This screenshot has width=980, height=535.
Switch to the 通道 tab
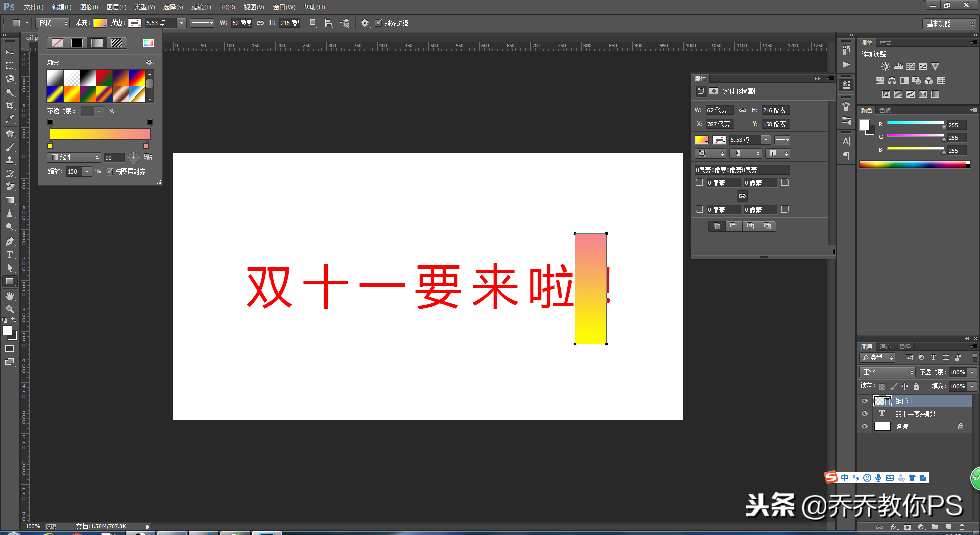886,347
